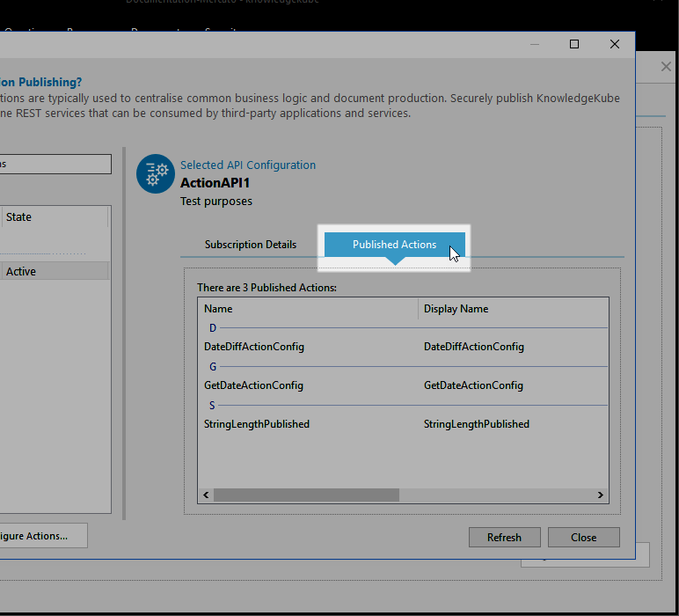
Task: Select the Published Actions tab
Action: [395, 245]
